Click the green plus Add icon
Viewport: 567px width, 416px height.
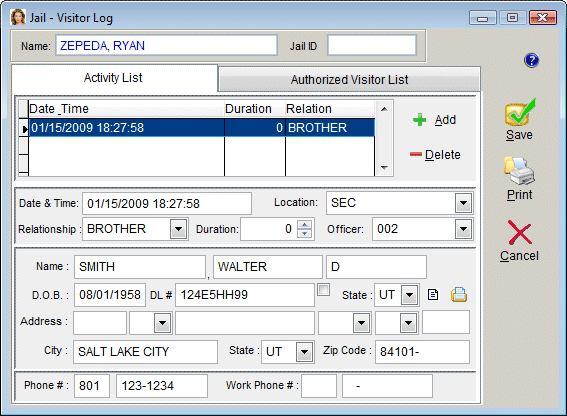click(419, 120)
